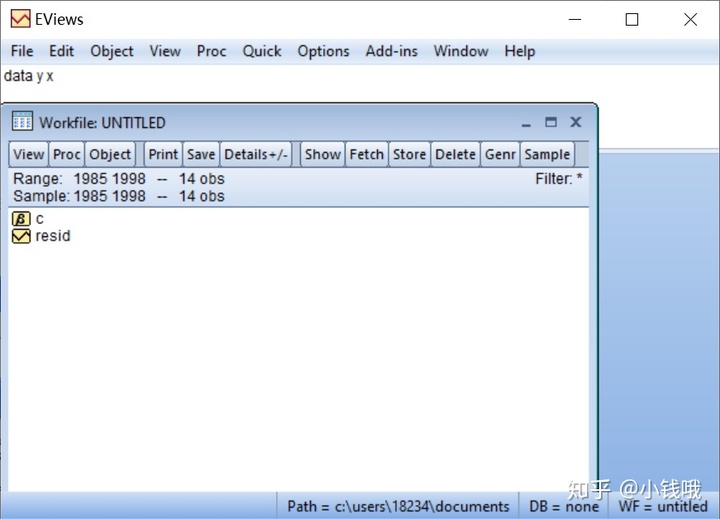Viewport: 720px width, 519px height.
Task: Click the 'Range: 1985 1998' text
Action: tap(79, 179)
